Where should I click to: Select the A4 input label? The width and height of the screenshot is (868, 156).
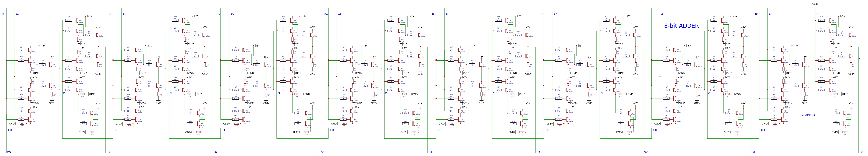(340, 14)
